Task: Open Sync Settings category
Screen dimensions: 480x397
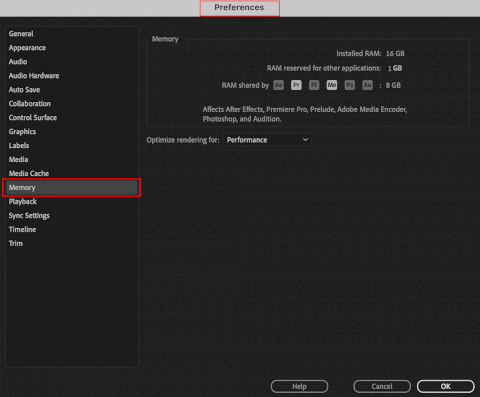Action: click(x=29, y=216)
